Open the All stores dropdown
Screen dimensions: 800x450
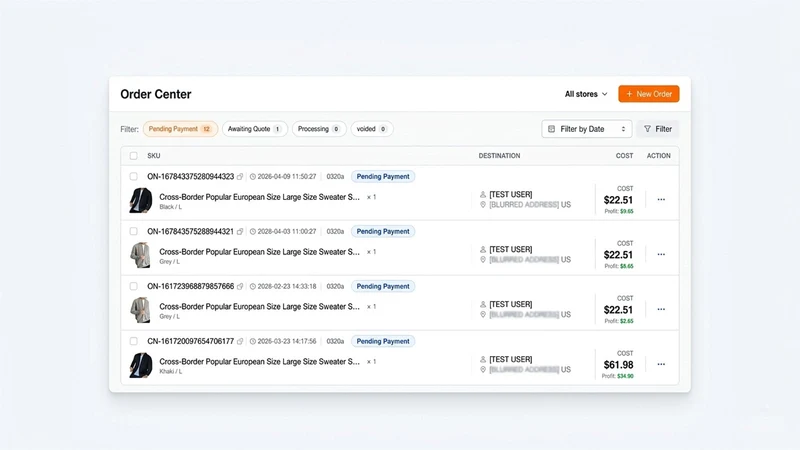(x=586, y=94)
